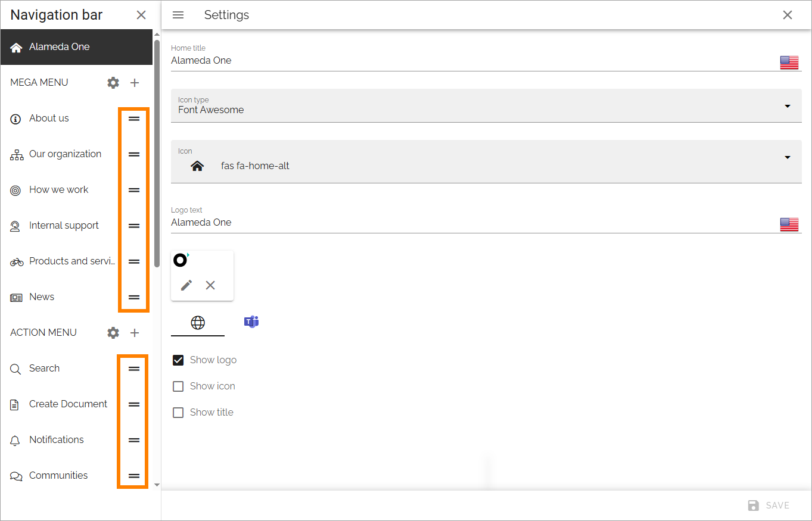The height and width of the screenshot is (521, 812).
Task: Switch to the web globe tab
Action: [198, 323]
